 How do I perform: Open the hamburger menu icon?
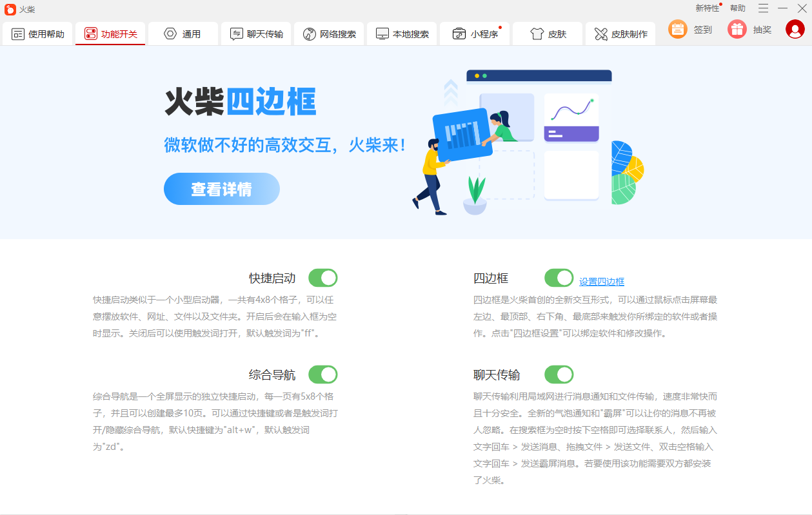click(762, 9)
